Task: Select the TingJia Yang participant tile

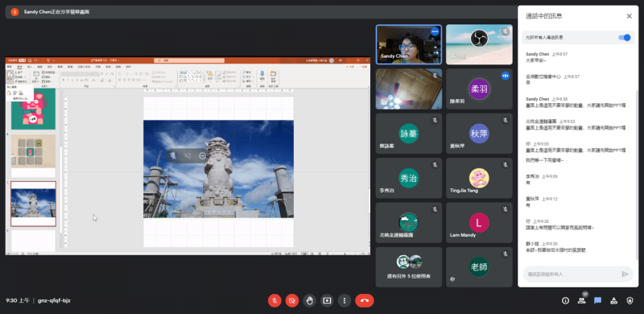Action: coord(479,178)
